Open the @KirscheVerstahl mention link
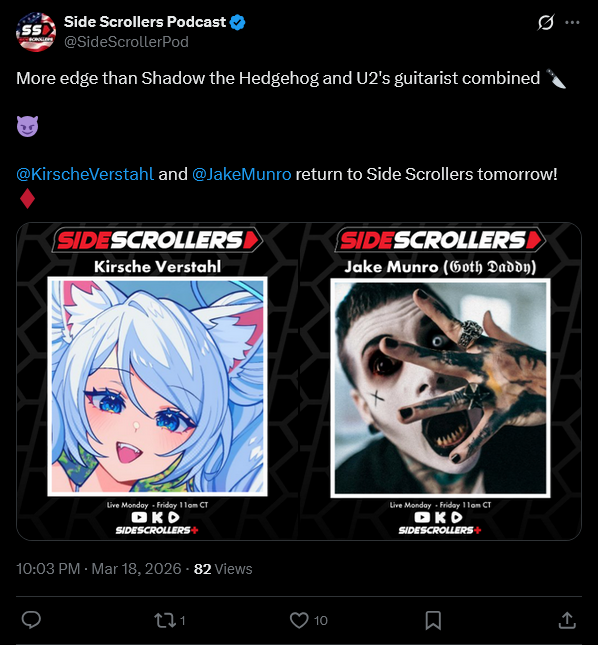The width and height of the screenshot is (598, 645). 85,174
